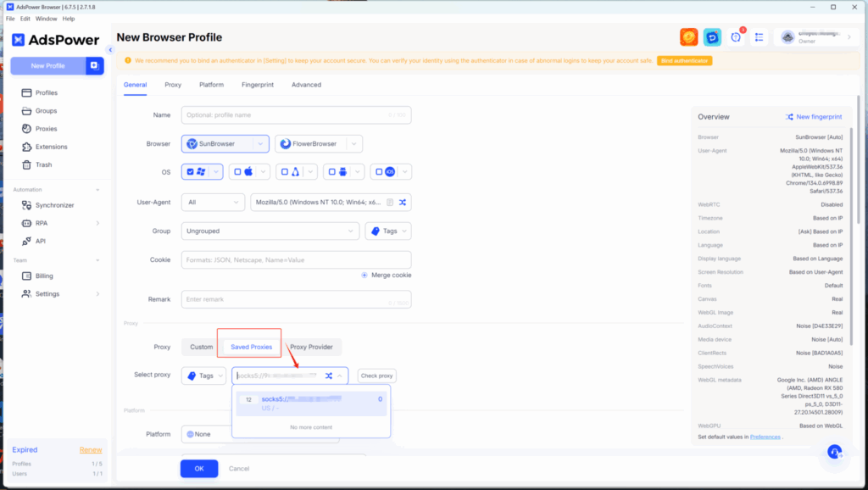Click Merge cookie
The width and height of the screenshot is (868, 490).
(386, 276)
